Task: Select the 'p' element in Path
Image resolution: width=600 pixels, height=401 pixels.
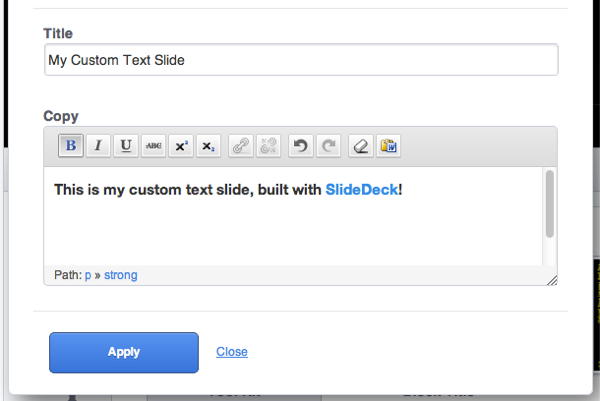Action: tap(88, 275)
